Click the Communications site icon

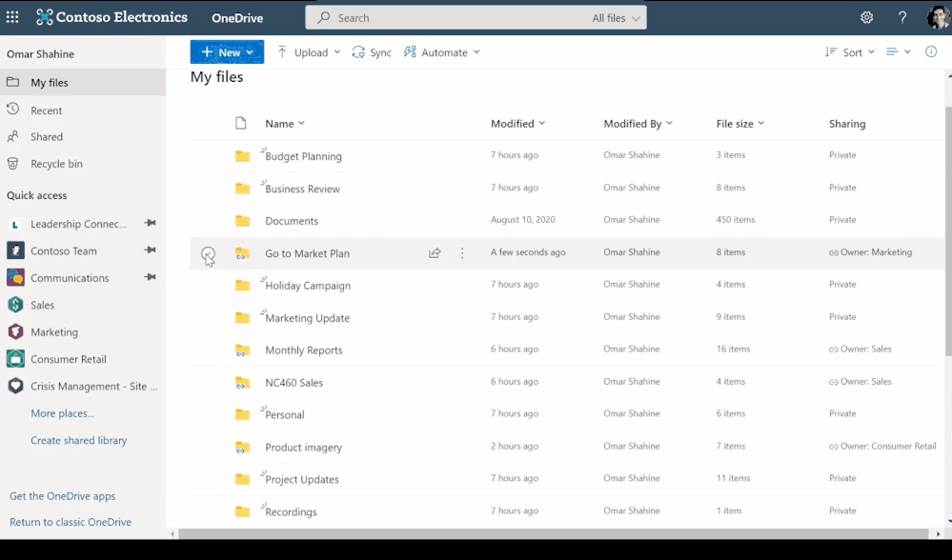pyautogui.click(x=15, y=277)
